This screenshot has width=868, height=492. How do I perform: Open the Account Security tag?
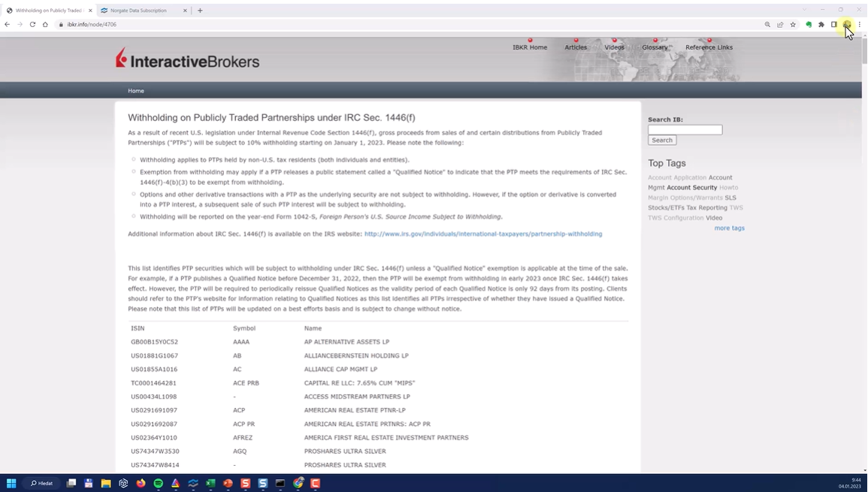tap(692, 188)
